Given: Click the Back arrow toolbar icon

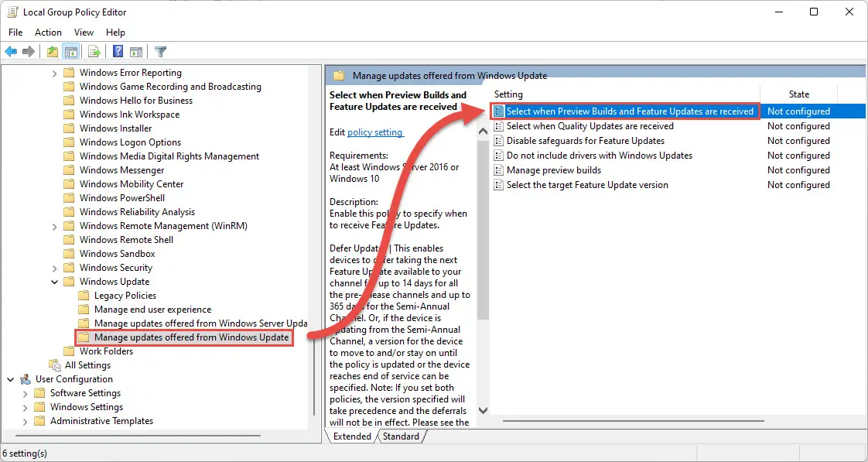Looking at the screenshot, I should click(x=11, y=52).
